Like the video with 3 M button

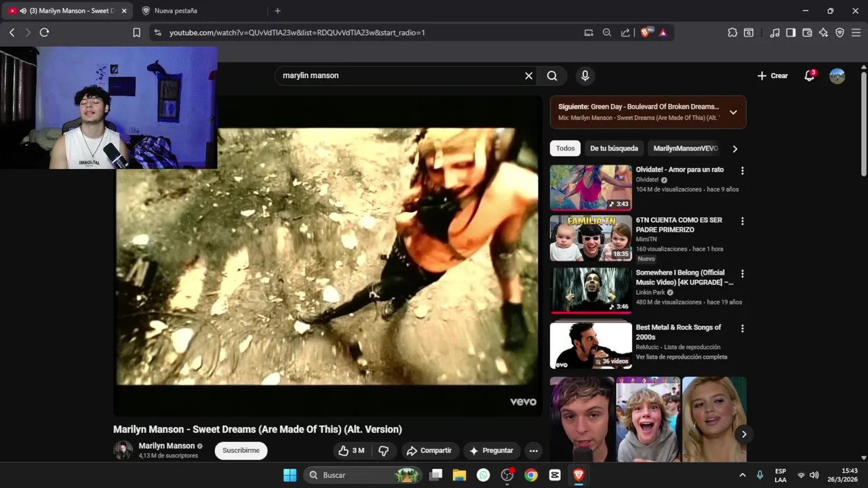pos(352,451)
